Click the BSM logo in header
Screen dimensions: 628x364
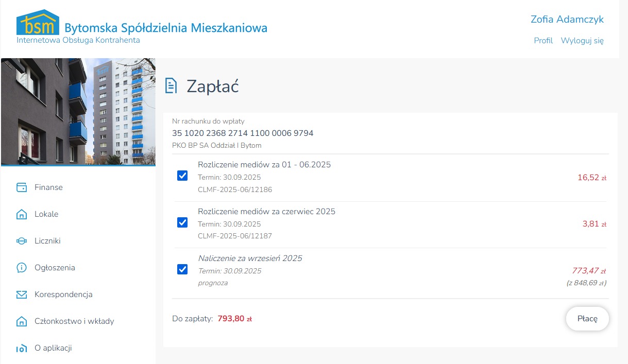pyautogui.click(x=38, y=23)
